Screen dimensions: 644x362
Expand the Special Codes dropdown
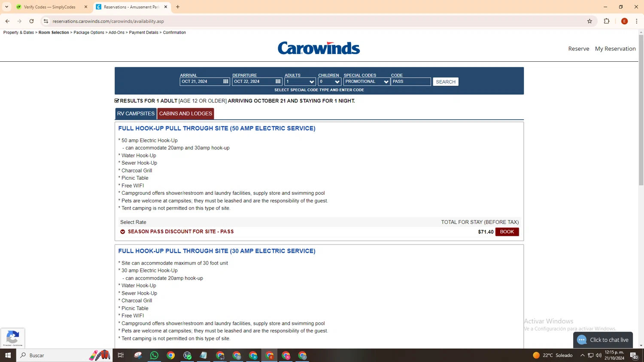pyautogui.click(x=367, y=81)
